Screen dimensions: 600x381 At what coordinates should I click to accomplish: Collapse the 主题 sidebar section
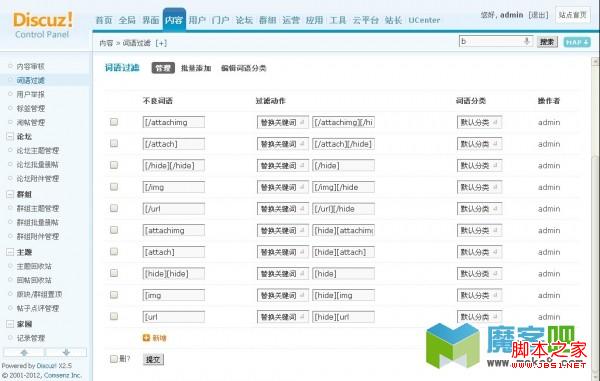[x=10, y=252]
